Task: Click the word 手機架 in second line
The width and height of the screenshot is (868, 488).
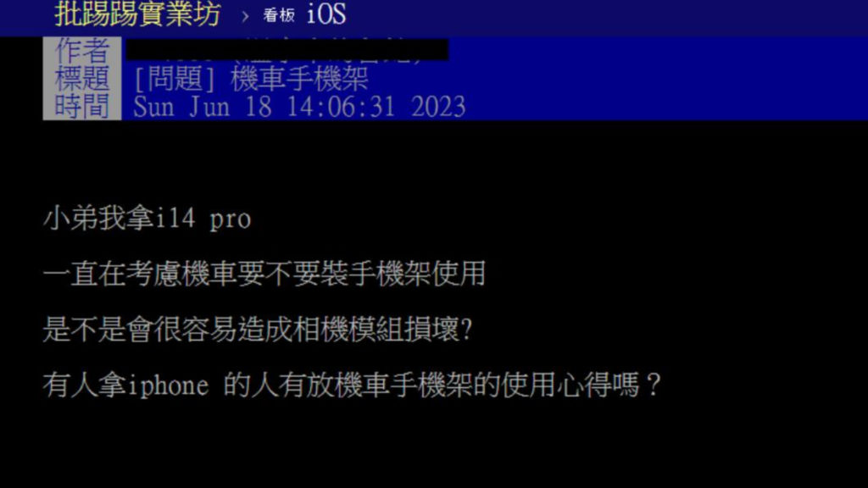Action: [x=390, y=274]
